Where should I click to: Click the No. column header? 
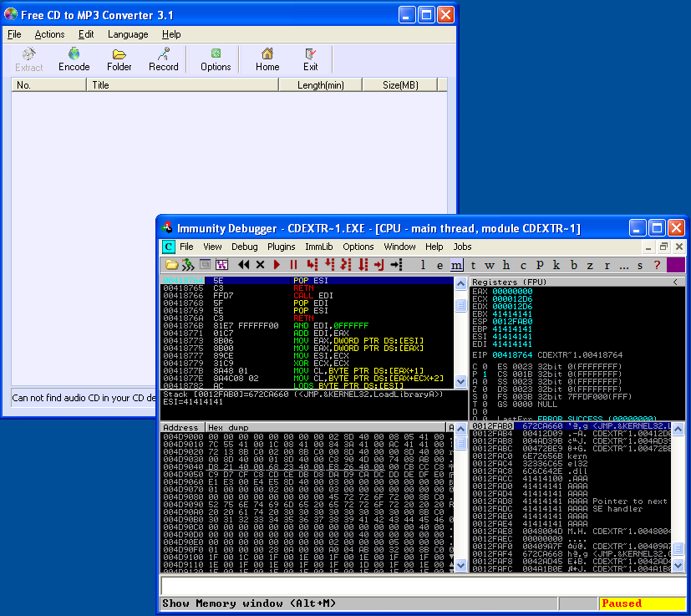click(49, 85)
